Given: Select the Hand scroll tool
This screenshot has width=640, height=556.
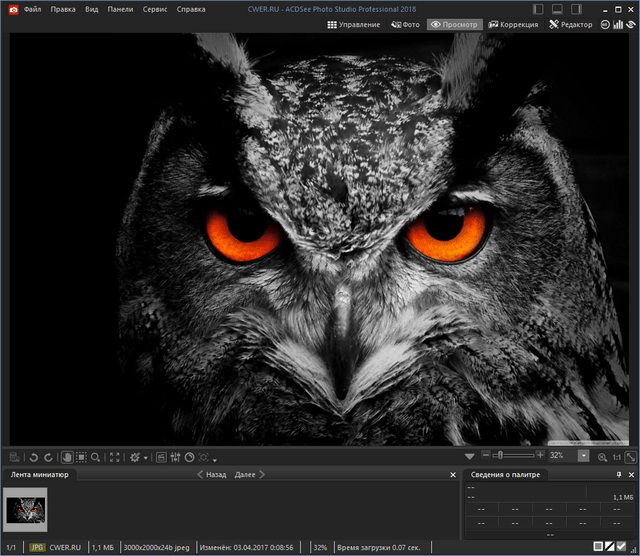Looking at the screenshot, I should point(67,457).
